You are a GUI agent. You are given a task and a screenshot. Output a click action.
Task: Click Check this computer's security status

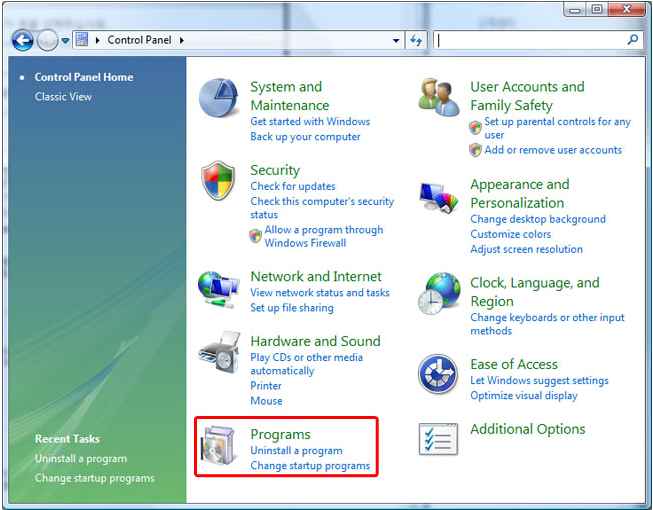[x=322, y=208]
